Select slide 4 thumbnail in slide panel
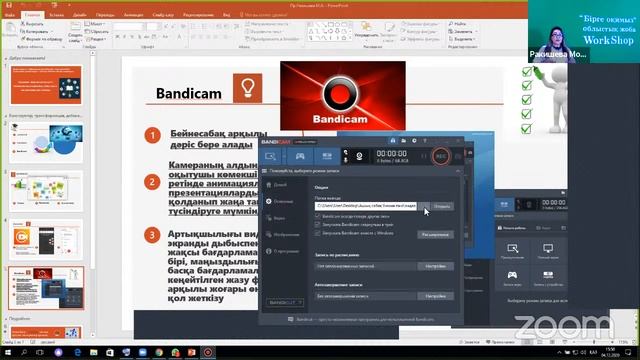Image resolution: width=640 pixels, height=360 pixels. coord(46,240)
